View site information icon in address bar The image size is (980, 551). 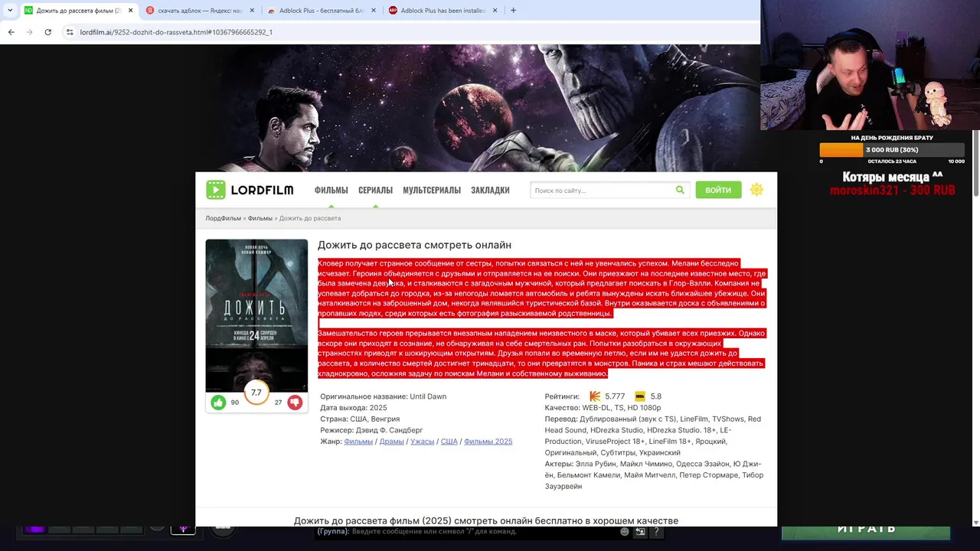point(70,32)
